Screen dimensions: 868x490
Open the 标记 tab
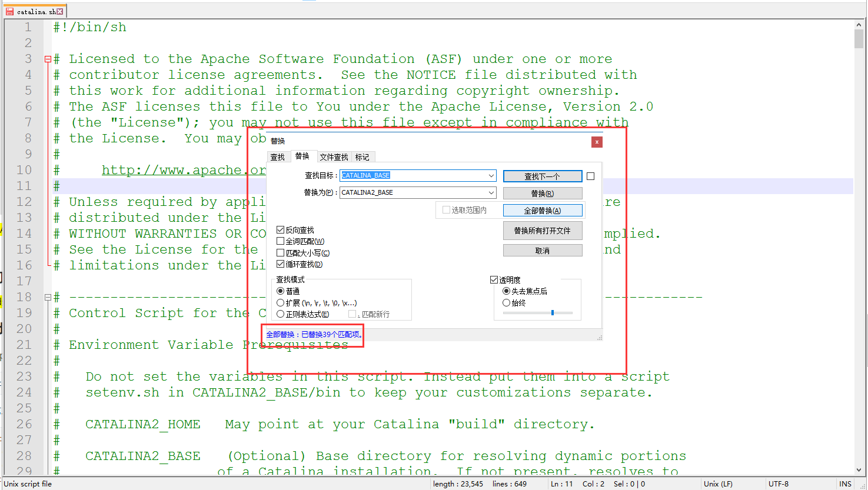pos(363,157)
